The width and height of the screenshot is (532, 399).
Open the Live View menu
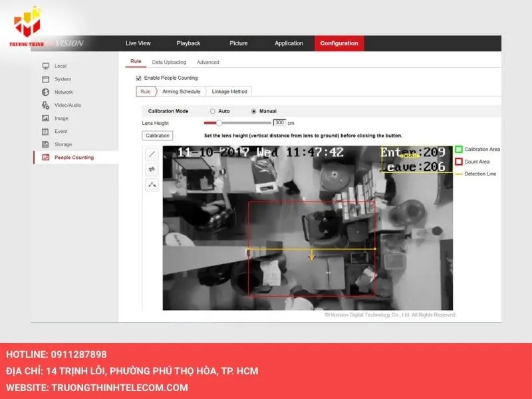coord(138,43)
